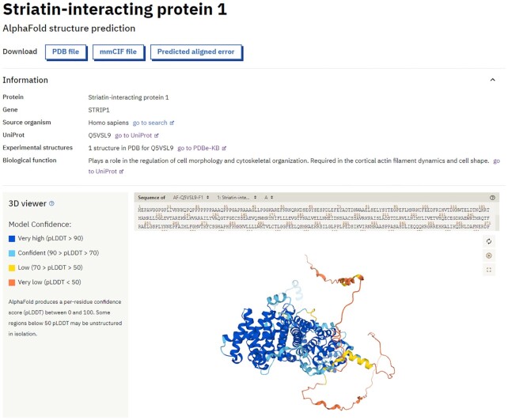Follow the go to PDBe-KB link
The image size is (508, 420).
click(x=199, y=148)
